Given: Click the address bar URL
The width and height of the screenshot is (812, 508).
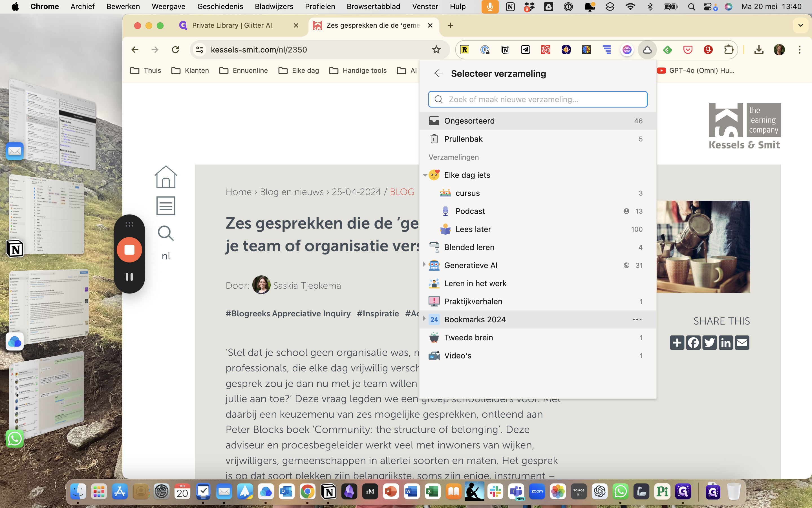Looking at the screenshot, I should coord(259,50).
